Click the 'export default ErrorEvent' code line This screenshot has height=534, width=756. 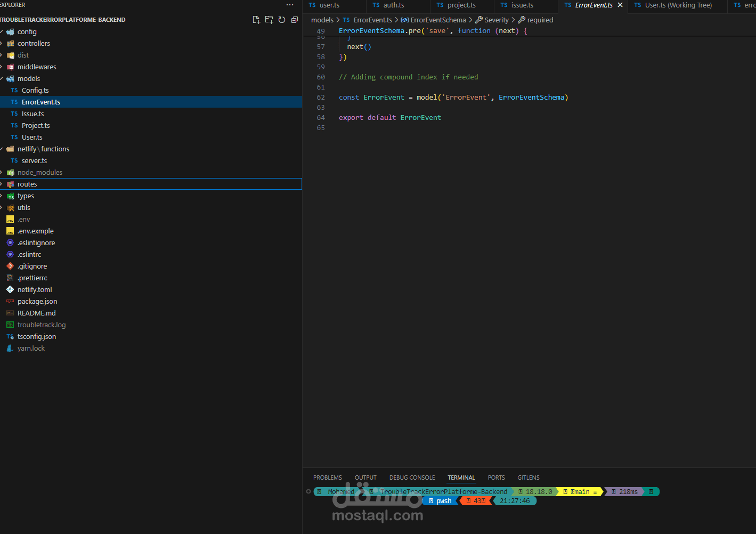390,118
